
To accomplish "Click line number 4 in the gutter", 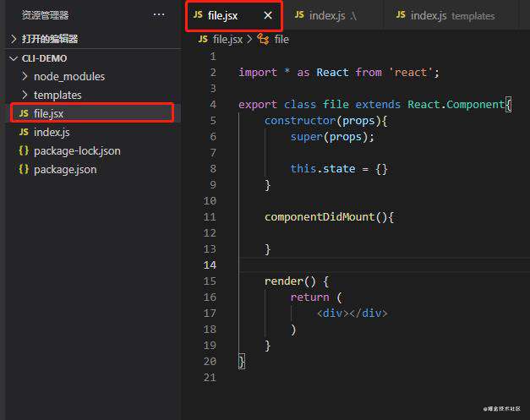I will [x=213, y=105].
